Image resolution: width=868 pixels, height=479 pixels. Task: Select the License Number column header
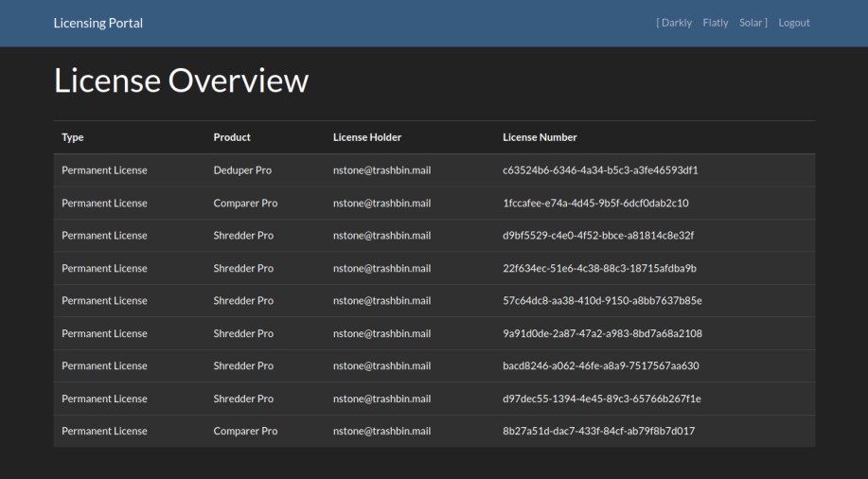coord(540,137)
